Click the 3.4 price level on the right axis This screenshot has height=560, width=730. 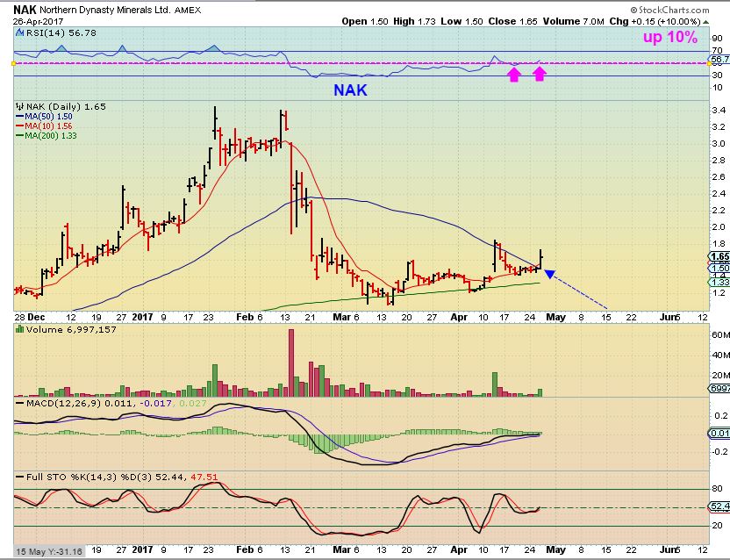click(719, 111)
